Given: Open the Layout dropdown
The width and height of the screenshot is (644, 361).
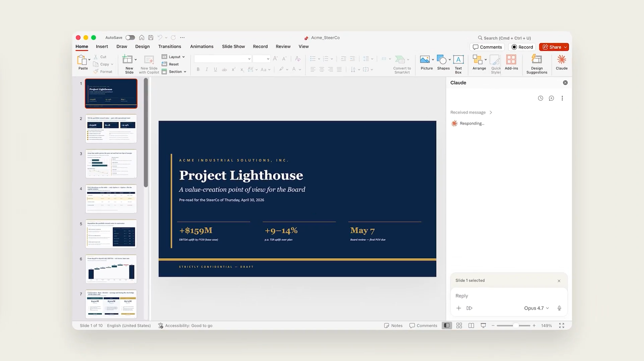Looking at the screenshot, I should (173, 57).
